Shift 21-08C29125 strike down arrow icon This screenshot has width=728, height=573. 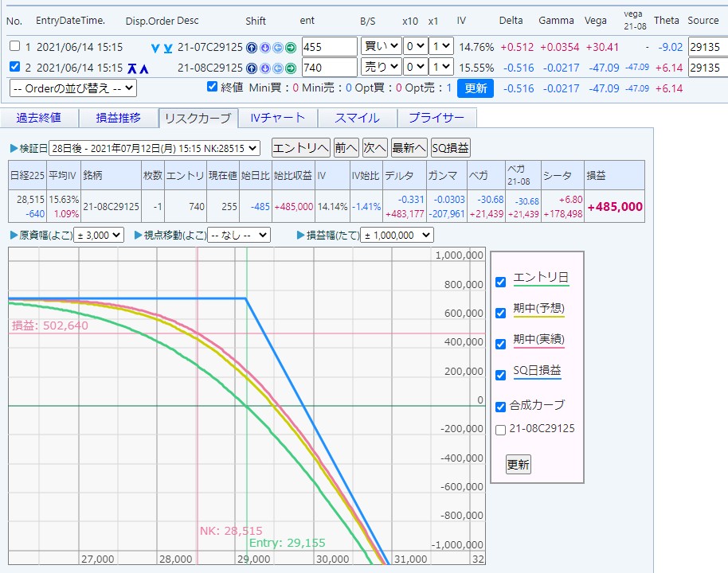pos(264,68)
